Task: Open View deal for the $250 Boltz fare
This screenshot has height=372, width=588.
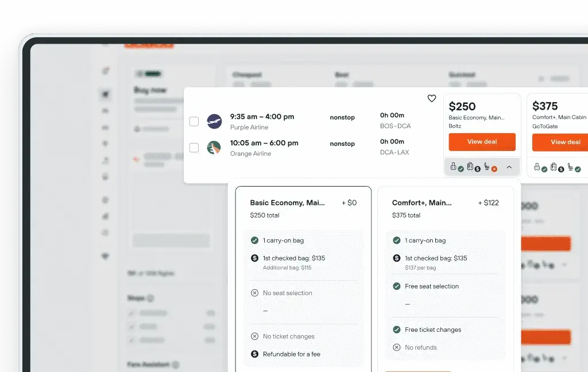Action: tap(482, 142)
